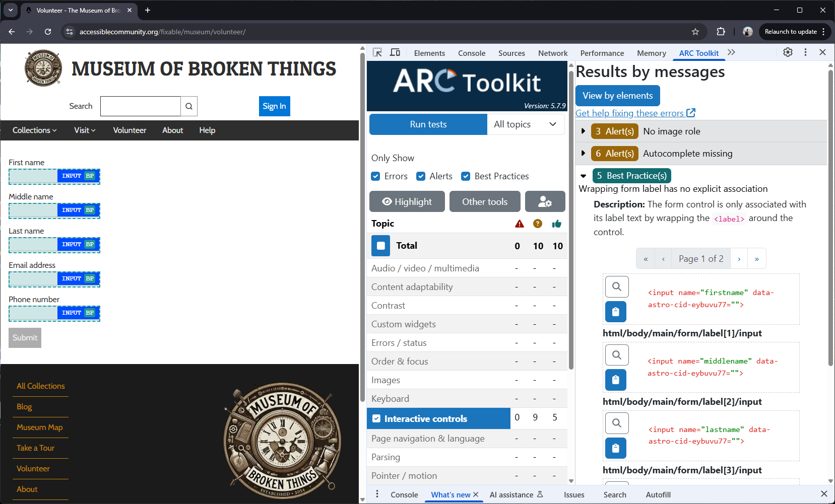Inspect the firstname input element magnifier
The image size is (835, 504).
pos(616,286)
